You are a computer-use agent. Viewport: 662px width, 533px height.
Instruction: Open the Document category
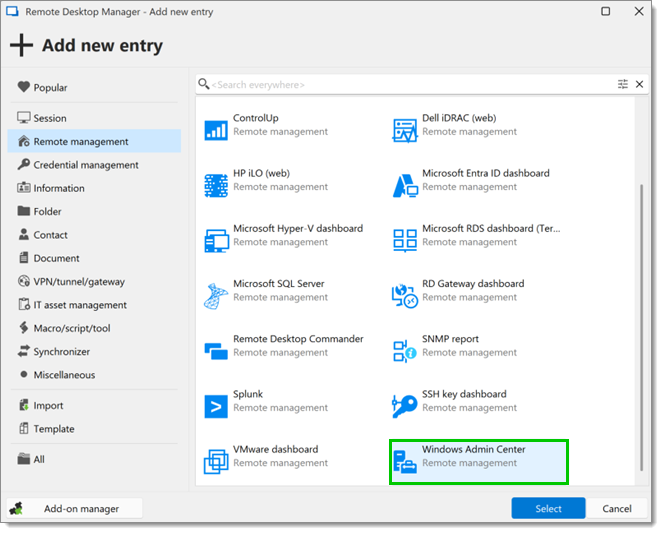(94, 258)
